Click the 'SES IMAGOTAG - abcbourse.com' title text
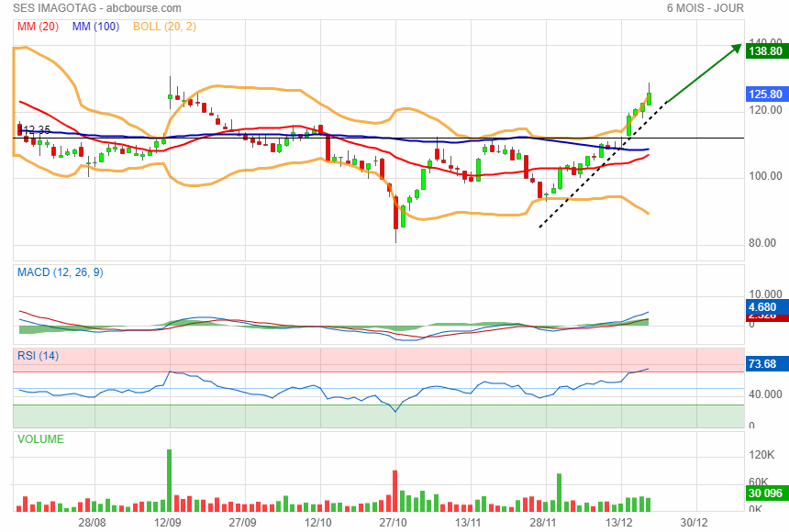Image resolution: width=789 pixels, height=532 pixels. click(97, 8)
